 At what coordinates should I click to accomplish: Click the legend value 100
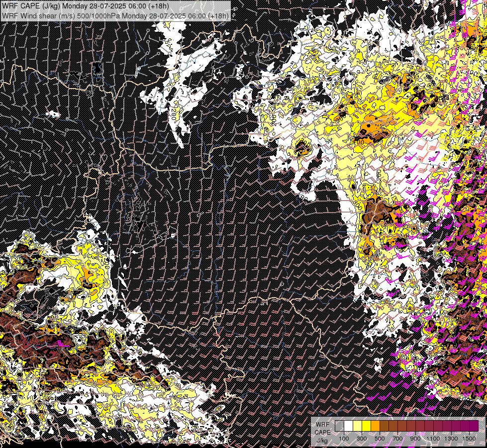point(344,439)
